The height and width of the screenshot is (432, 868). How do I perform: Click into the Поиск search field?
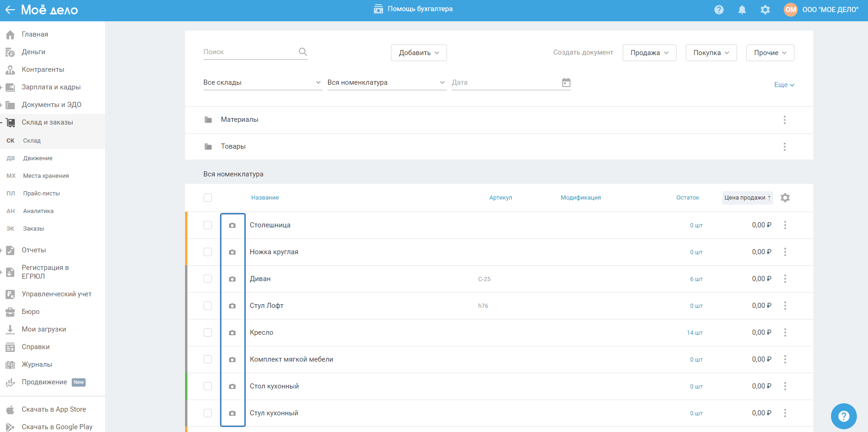tap(249, 52)
